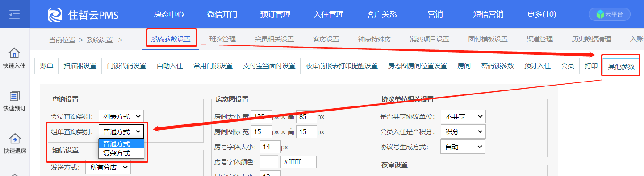Switch to 班次管理 tab

222,39
